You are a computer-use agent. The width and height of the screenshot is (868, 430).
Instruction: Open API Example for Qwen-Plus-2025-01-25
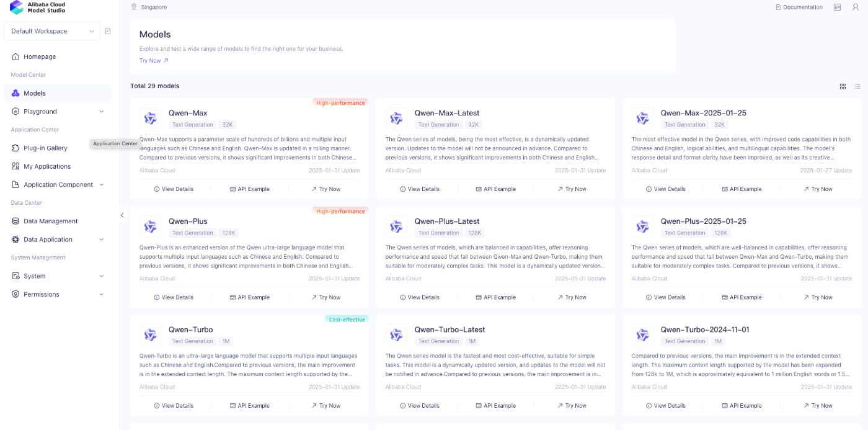pos(742,297)
